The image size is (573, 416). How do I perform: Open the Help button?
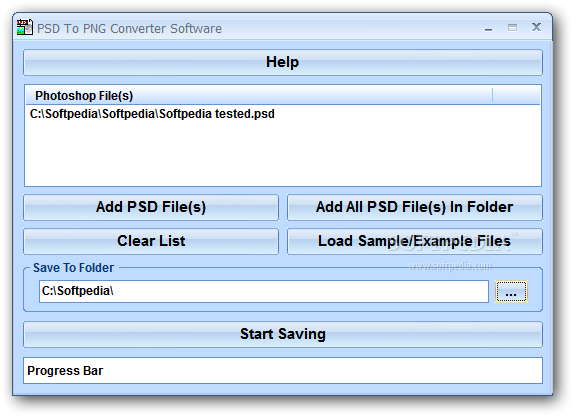click(283, 63)
